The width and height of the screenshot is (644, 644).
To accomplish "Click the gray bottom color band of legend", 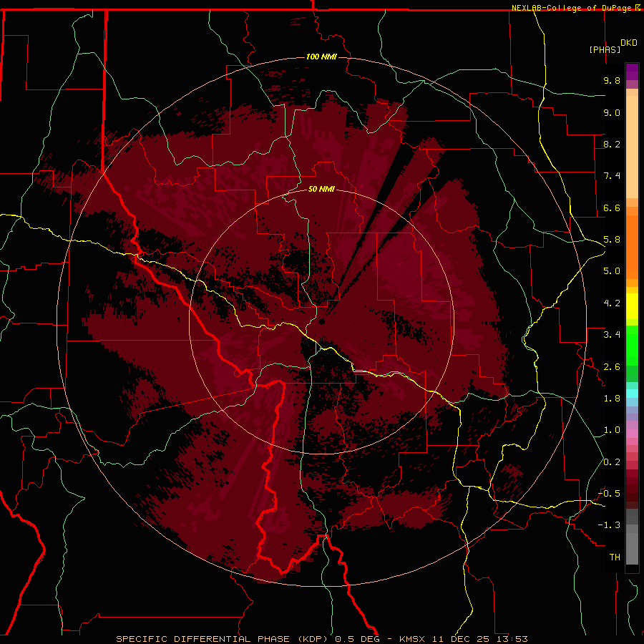I will coord(632,546).
